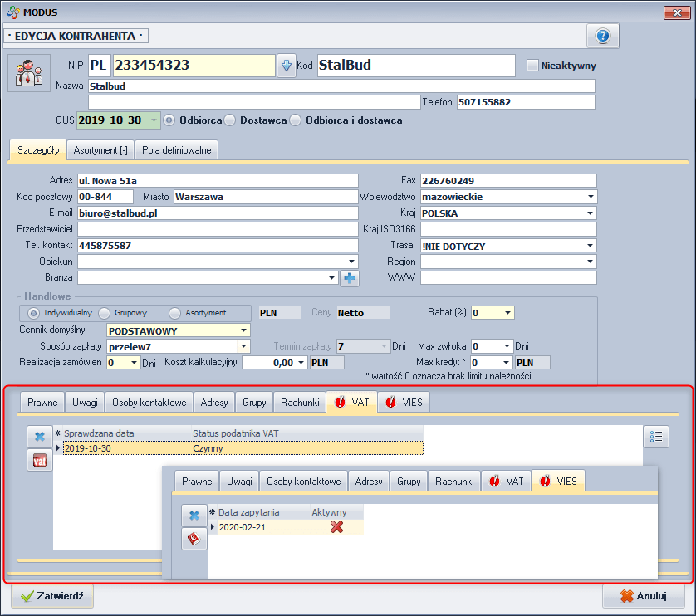Click the Zatwierdź button
The width and height of the screenshot is (696, 616).
click(52, 596)
